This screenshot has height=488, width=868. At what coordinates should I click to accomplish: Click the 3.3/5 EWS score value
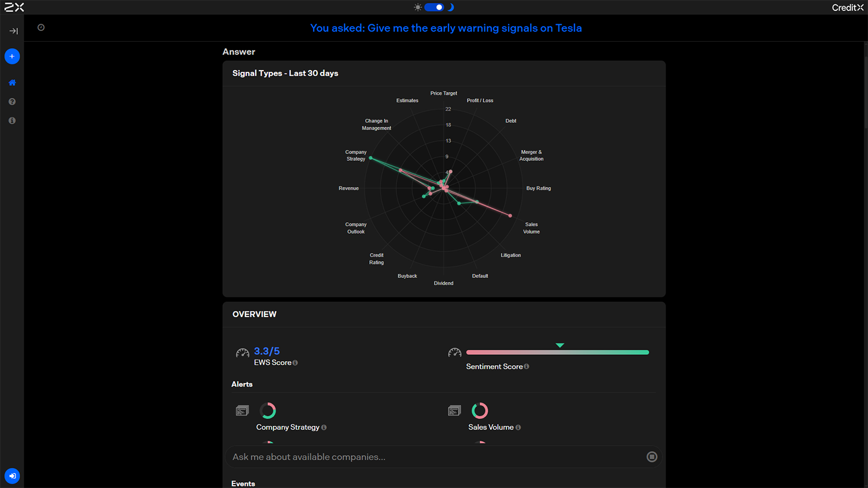[267, 351]
